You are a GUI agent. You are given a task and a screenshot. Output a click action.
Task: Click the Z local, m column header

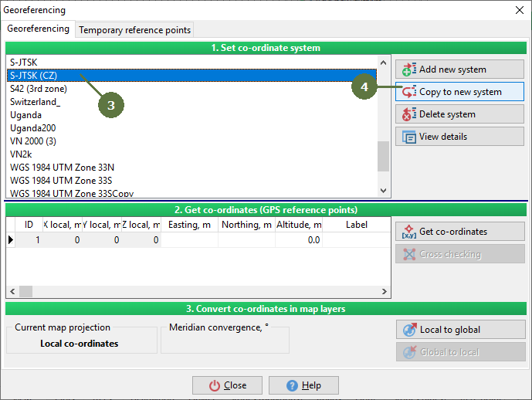[141, 225]
